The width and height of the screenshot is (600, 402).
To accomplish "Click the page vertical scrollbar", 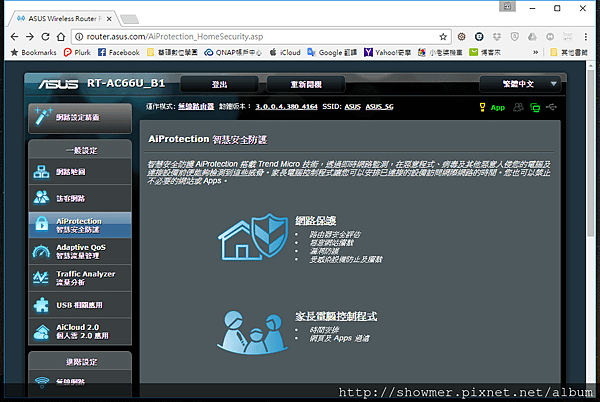I will pyautogui.click(x=591, y=153).
